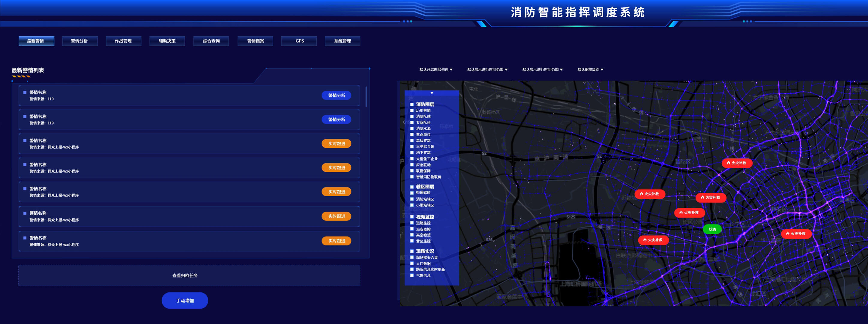
Task: Open the 默认开启图层勾选 dropdown
Action: point(436,70)
